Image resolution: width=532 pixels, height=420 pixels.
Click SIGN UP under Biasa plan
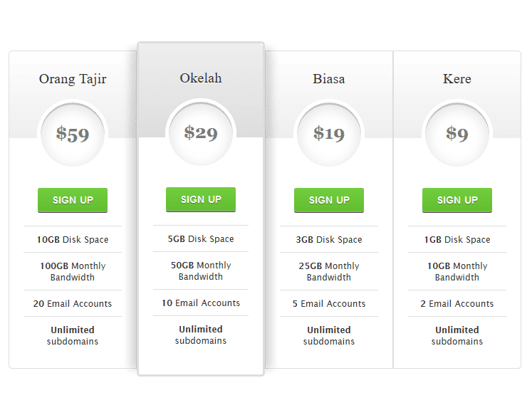tap(329, 200)
